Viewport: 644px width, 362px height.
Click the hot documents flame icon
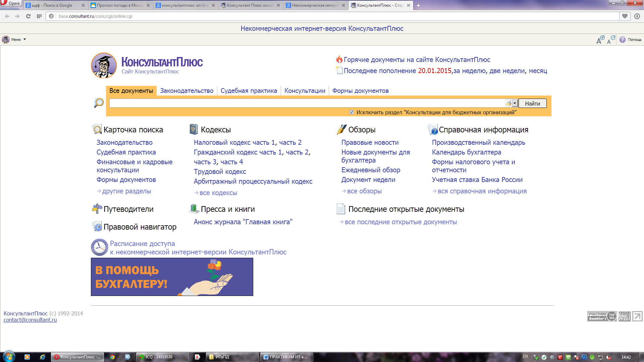click(x=339, y=59)
